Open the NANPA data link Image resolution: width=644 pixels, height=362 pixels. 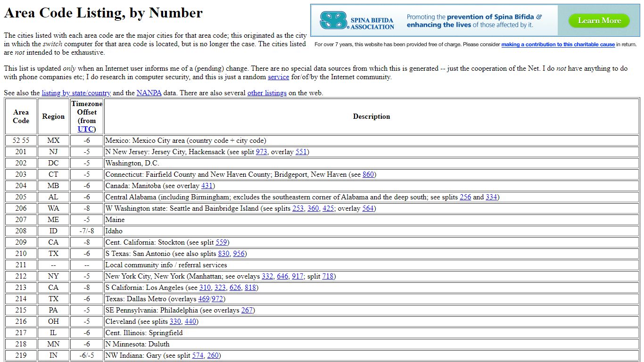149,93
